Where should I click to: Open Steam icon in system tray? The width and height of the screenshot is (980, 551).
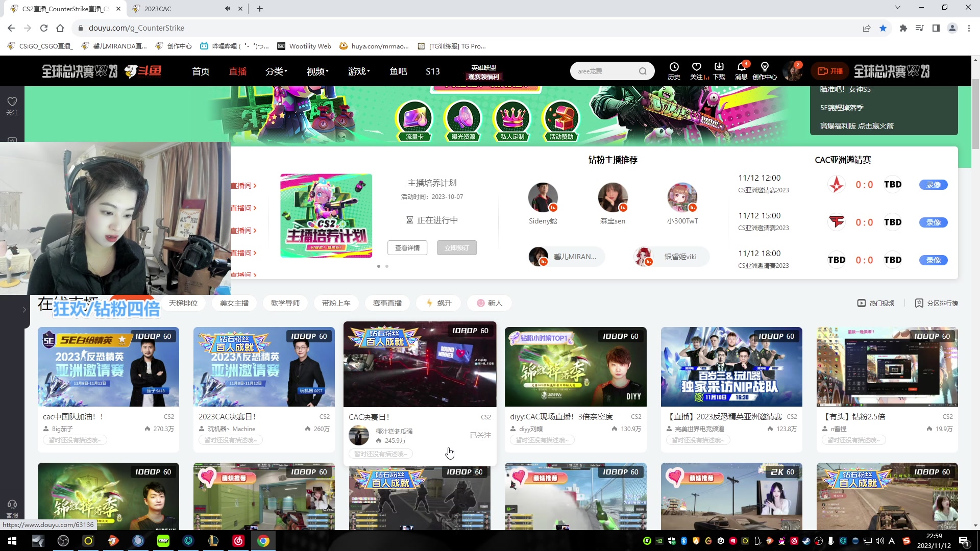click(806, 541)
